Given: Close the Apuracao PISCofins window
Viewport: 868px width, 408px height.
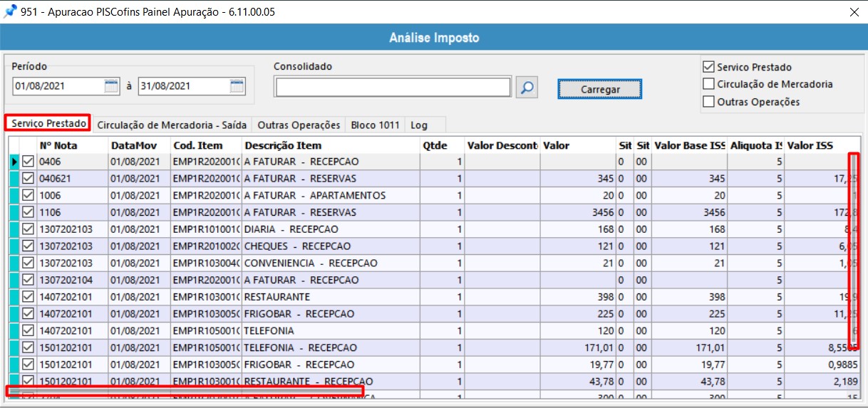Looking at the screenshot, I should point(854,11).
